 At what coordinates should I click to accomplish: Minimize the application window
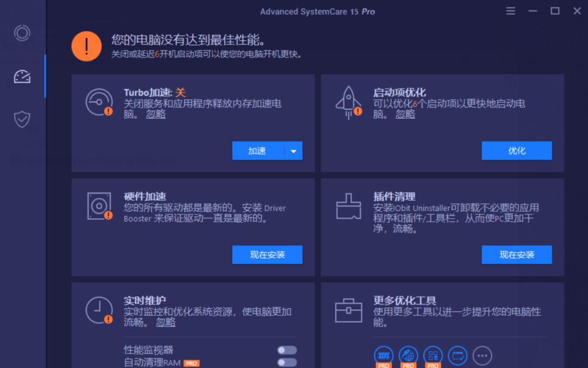(533, 11)
